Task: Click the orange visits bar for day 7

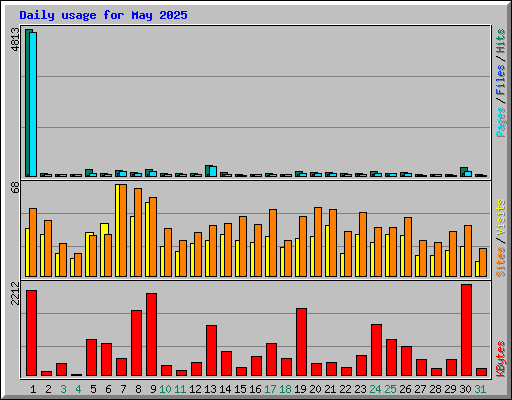Action: pos(123,230)
